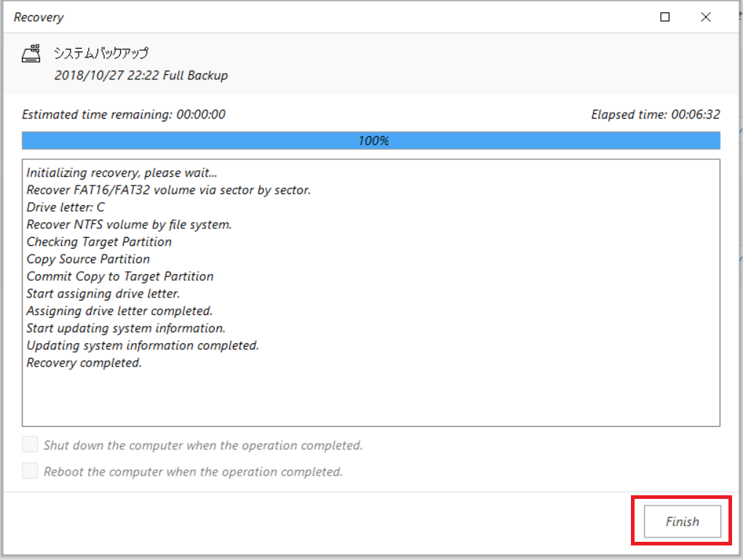743x560 pixels.
Task: Click the Recovery window title bar text
Action: 39,17
